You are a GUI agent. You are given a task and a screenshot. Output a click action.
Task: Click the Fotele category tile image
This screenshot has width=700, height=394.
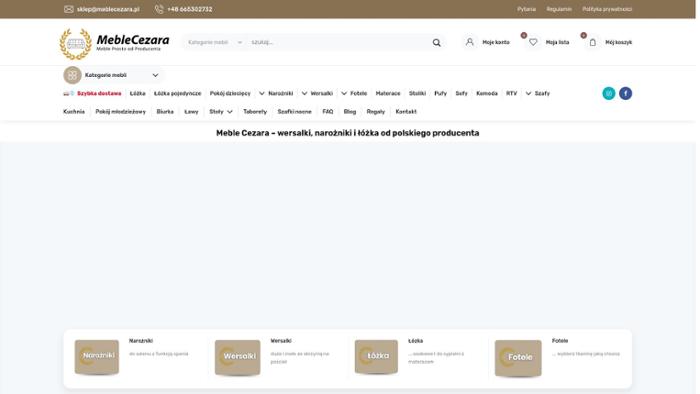518,358
